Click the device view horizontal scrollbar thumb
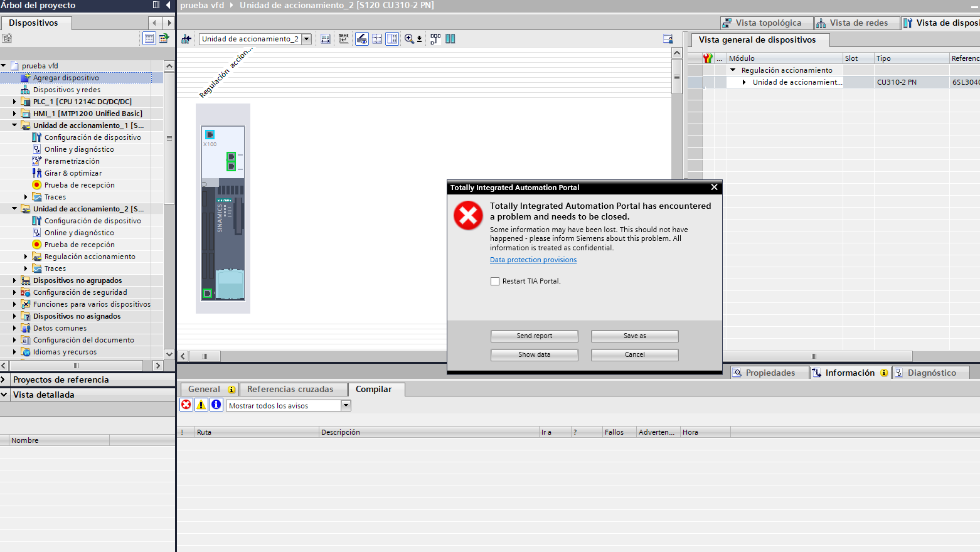The height and width of the screenshot is (552, 980). [x=205, y=356]
